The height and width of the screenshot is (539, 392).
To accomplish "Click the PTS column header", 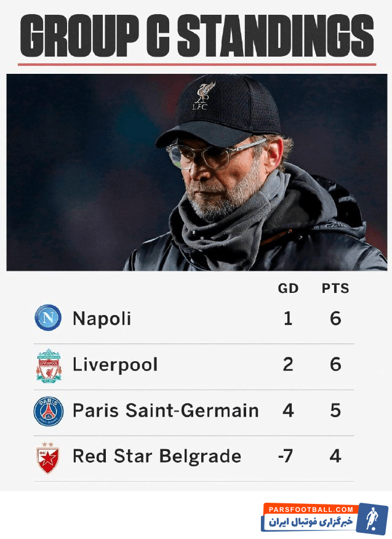I will tap(335, 289).
